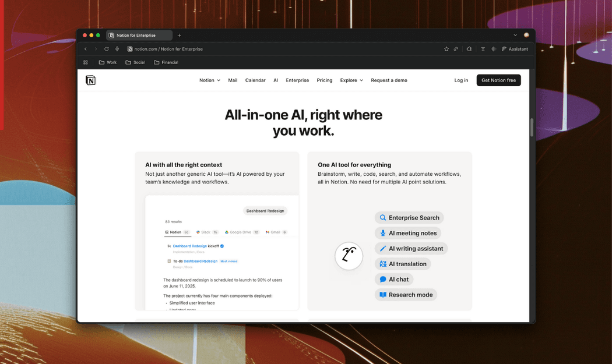Click Get Notion free button
Image resolution: width=612 pixels, height=364 pixels.
pos(498,80)
